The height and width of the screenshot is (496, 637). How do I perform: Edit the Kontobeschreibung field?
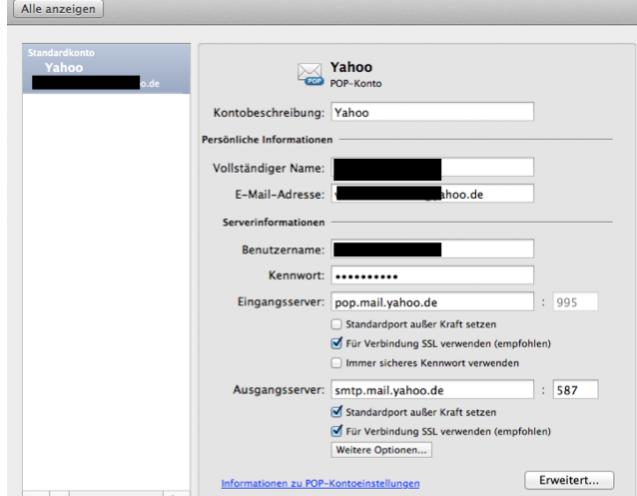pyautogui.click(x=432, y=112)
